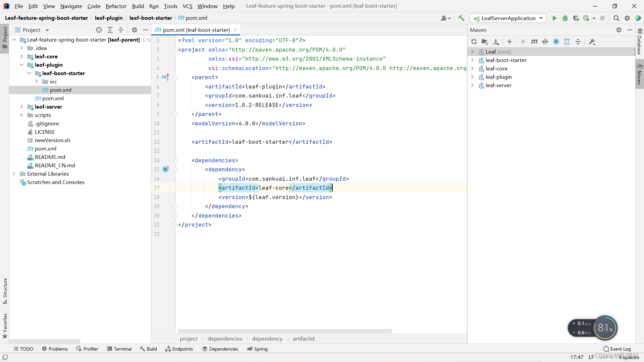
Task: Toggle Maven offline mode
Action: coord(545,42)
